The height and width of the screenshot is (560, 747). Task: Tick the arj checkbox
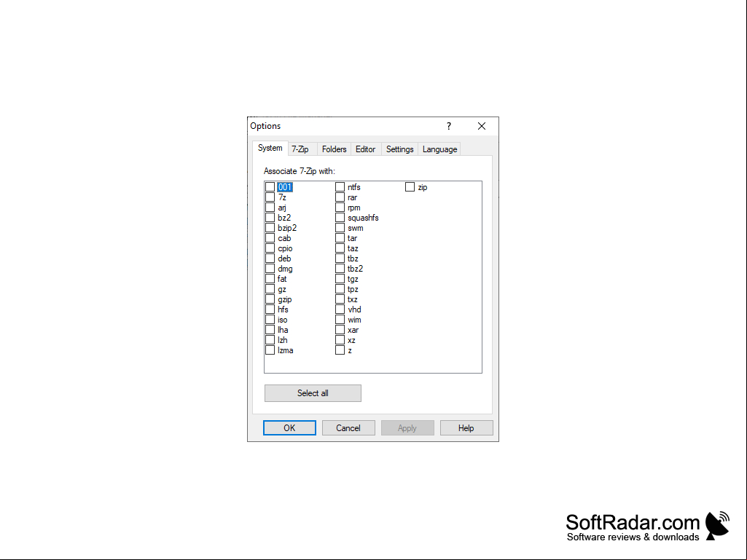coord(270,208)
